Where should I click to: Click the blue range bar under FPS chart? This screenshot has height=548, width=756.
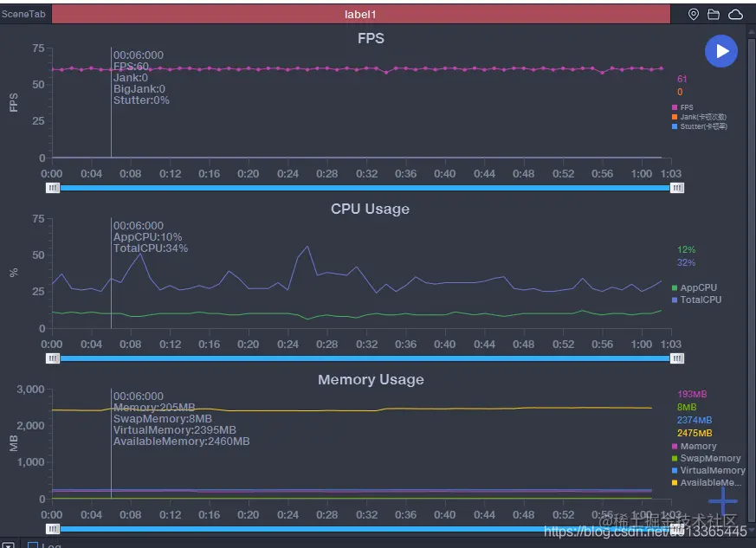(365, 188)
